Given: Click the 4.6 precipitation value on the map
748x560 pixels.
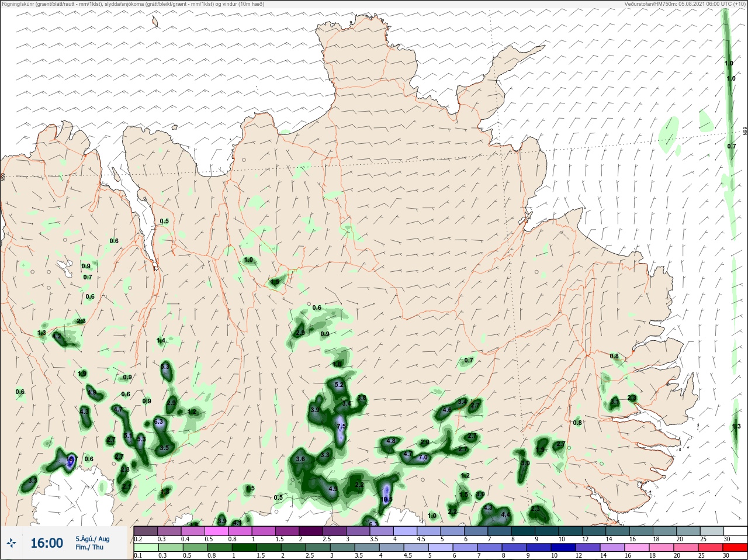Looking at the screenshot, I should click(x=447, y=410).
